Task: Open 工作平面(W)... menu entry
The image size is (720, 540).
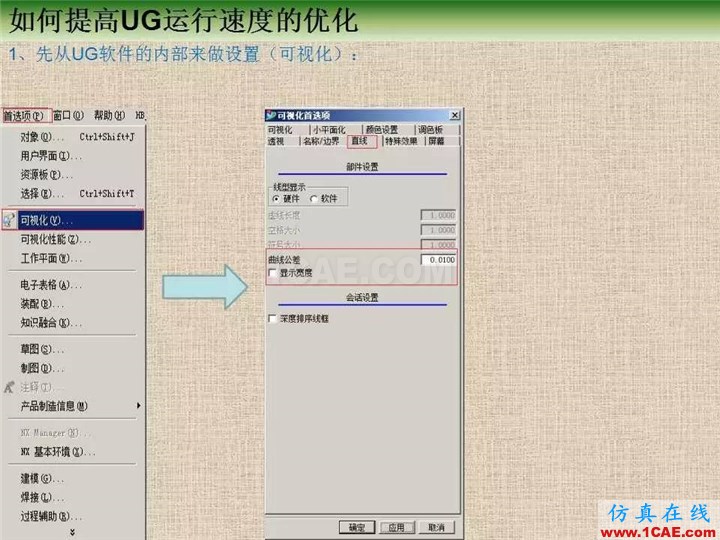Action: click(51, 259)
